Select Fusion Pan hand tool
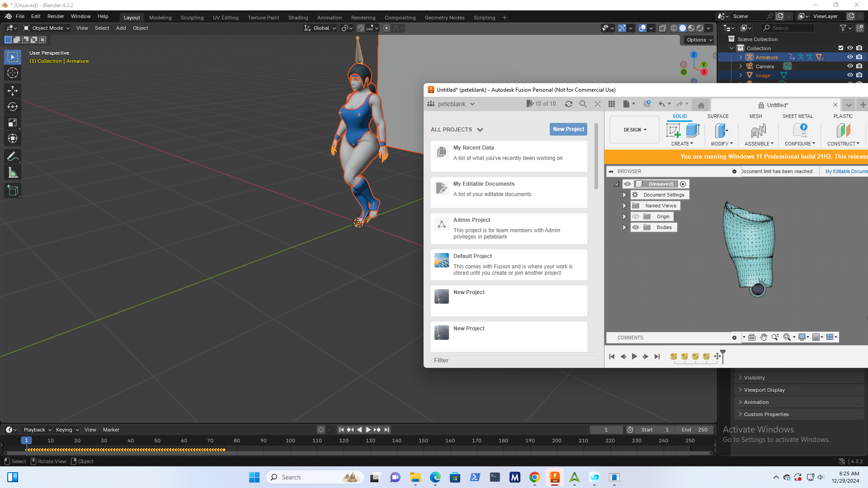This screenshot has height=488, width=868. (x=764, y=337)
